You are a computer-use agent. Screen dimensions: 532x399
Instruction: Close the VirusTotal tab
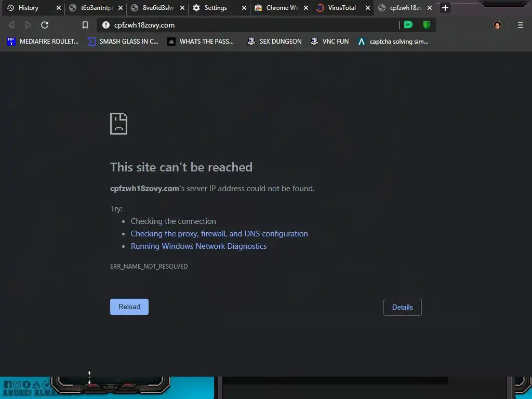(368, 8)
